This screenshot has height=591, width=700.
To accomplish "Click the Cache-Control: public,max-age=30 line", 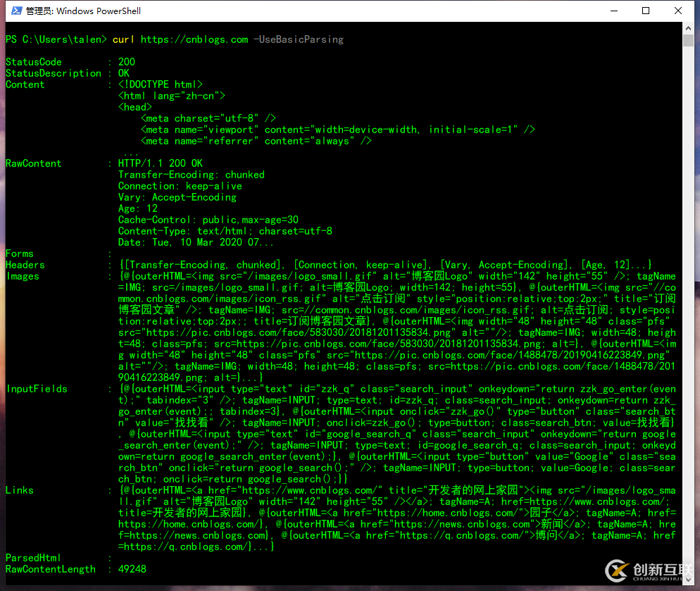I will pos(208,220).
